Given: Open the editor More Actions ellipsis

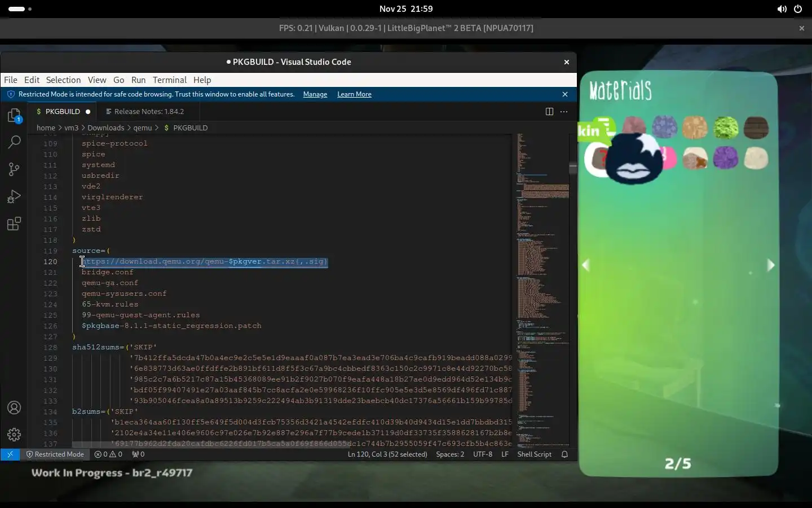Looking at the screenshot, I should 564,111.
